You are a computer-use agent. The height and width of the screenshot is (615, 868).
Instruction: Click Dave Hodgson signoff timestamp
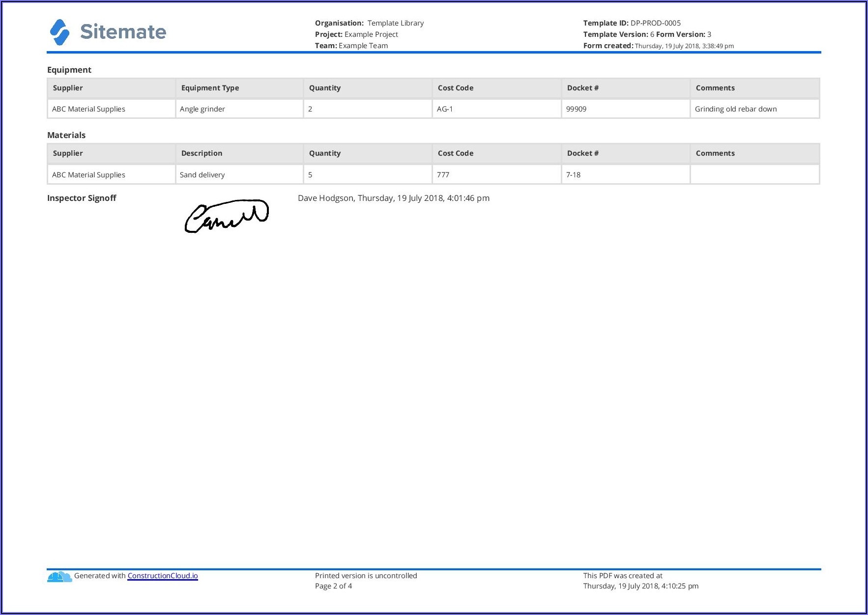[393, 198]
